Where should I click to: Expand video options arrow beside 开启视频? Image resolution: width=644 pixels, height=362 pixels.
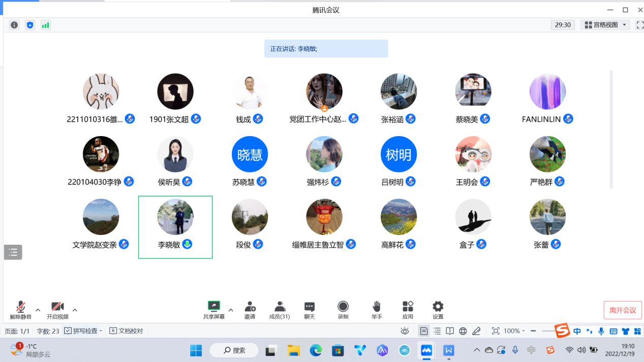(75, 310)
